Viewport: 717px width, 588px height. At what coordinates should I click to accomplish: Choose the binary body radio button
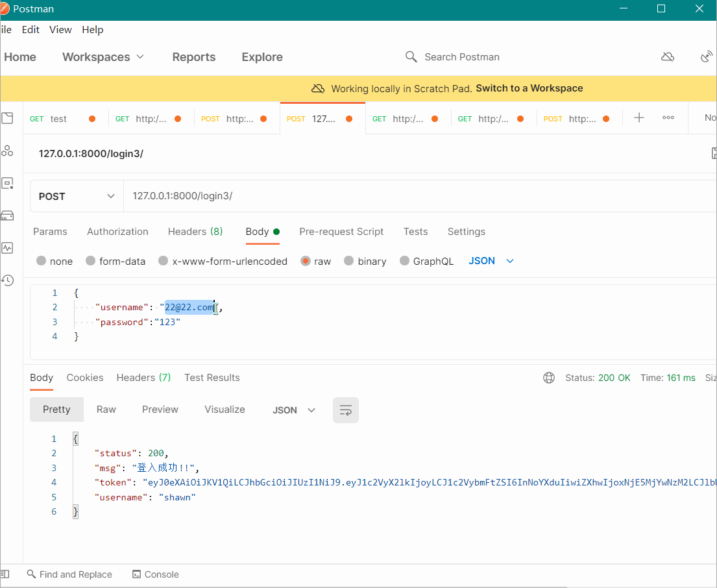pyautogui.click(x=349, y=261)
